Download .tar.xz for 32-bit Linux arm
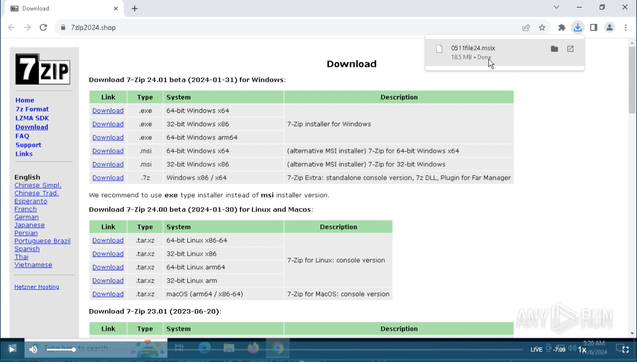The image size is (637, 362). pos(108,280)
